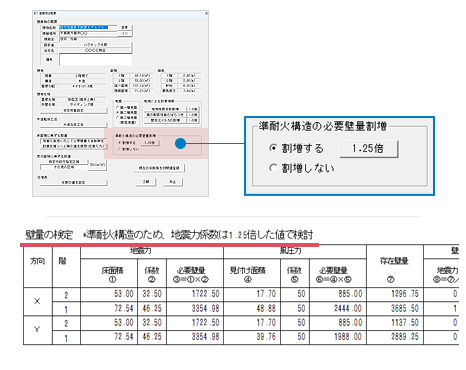This screenshot has height=370, width=466.
Task: Click the small dialog's 1.25倍 multiplier button
Action: 150,143
